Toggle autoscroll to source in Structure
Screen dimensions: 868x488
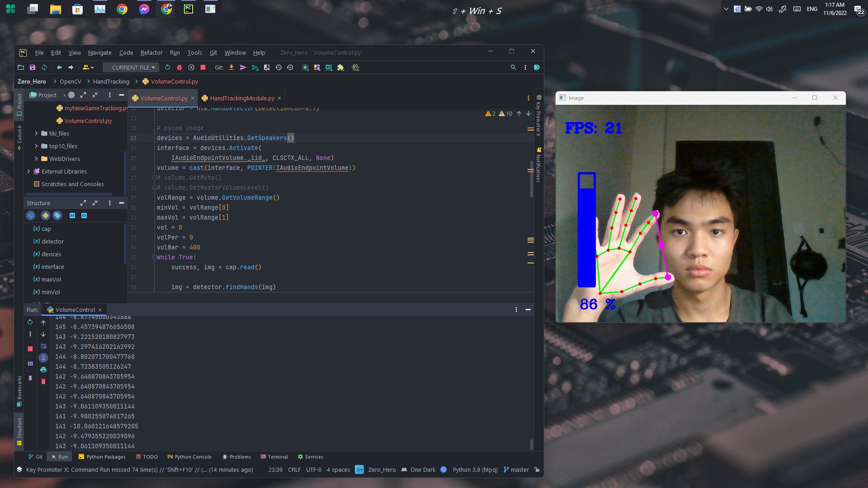click(72, 216)
